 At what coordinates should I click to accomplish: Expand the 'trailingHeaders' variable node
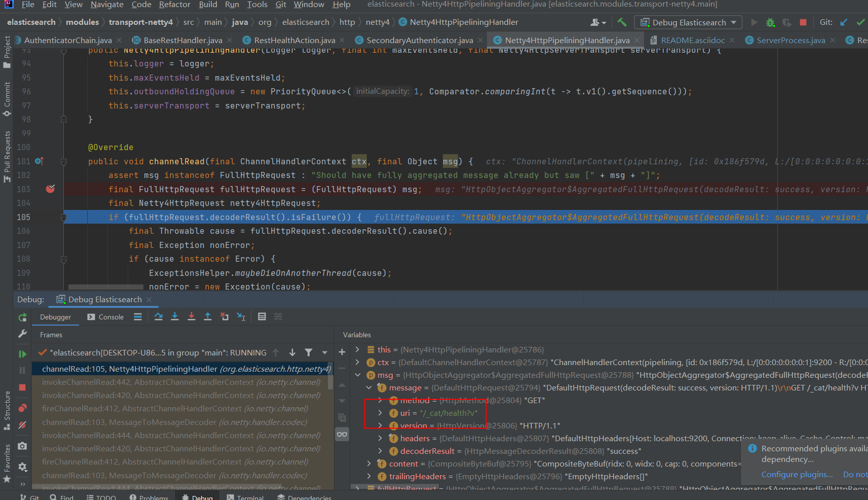(x=369, y=476)
